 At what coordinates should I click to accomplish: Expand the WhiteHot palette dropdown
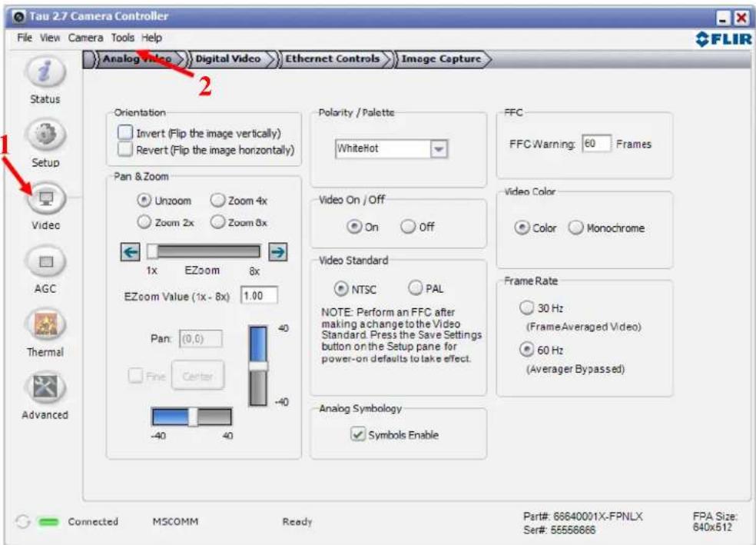439,149
